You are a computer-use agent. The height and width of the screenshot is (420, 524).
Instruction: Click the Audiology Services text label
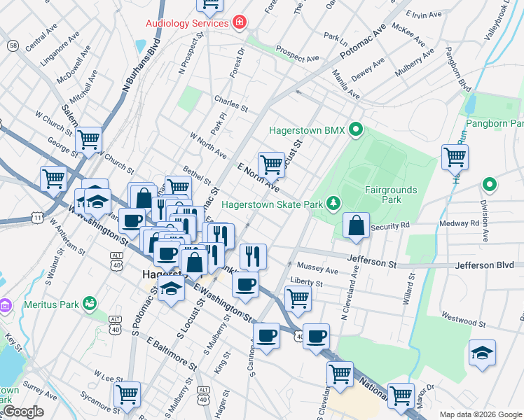tap(187, 23)
